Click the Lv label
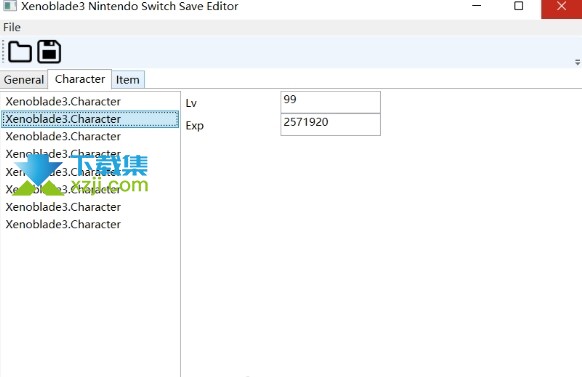582x377 pixels. [x=191, y=103]
